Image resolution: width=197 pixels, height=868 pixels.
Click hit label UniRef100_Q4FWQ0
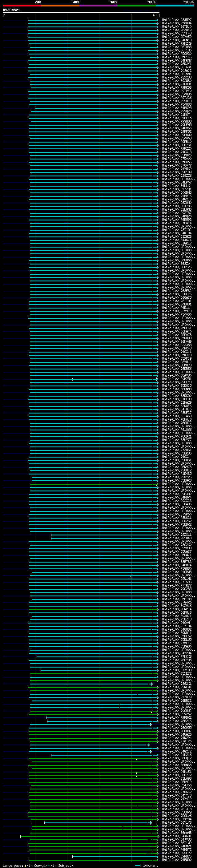click(177, 860)
